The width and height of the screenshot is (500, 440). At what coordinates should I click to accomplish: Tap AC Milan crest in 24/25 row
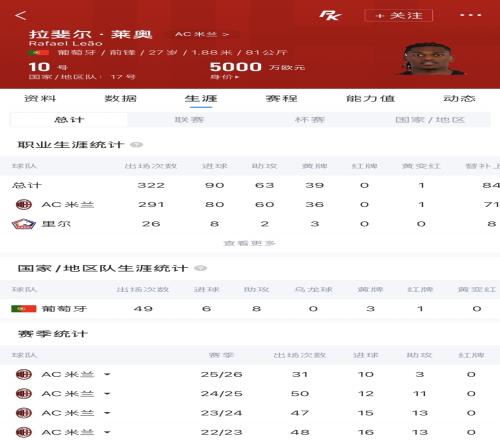click(24, 394)
